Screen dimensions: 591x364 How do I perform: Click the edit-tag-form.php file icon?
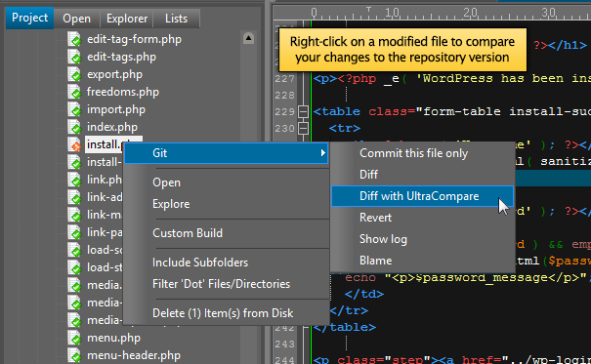click(x=74, y=39)
